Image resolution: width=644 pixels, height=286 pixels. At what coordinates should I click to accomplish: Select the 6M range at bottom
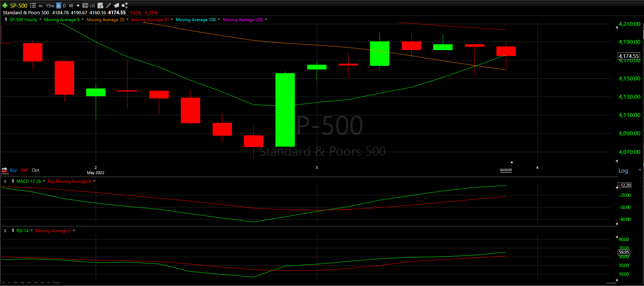tap(22, 282)
